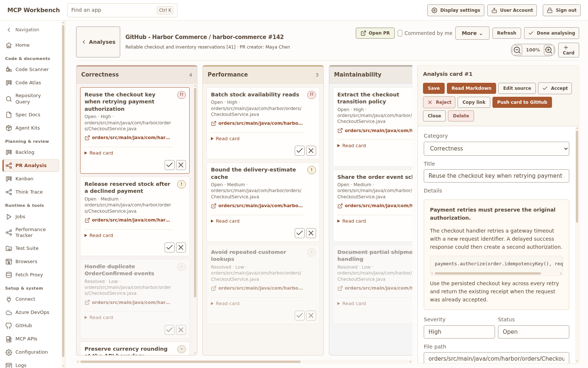This screenshot has width=588, height=368.
Task: Expand Read card under 'Extract the checkout transition policy'
Action: tap(352, 146)
